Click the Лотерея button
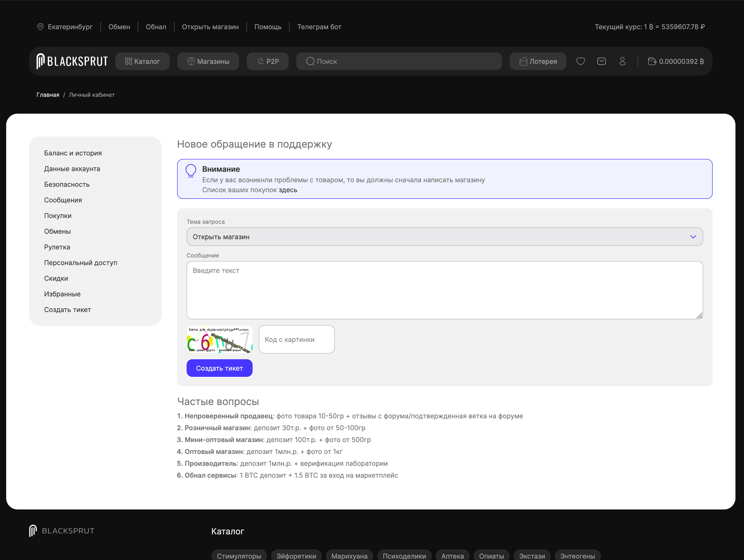The width and height of the screenshot is (744, 560). pyautogui.click(x=538, y=61)
